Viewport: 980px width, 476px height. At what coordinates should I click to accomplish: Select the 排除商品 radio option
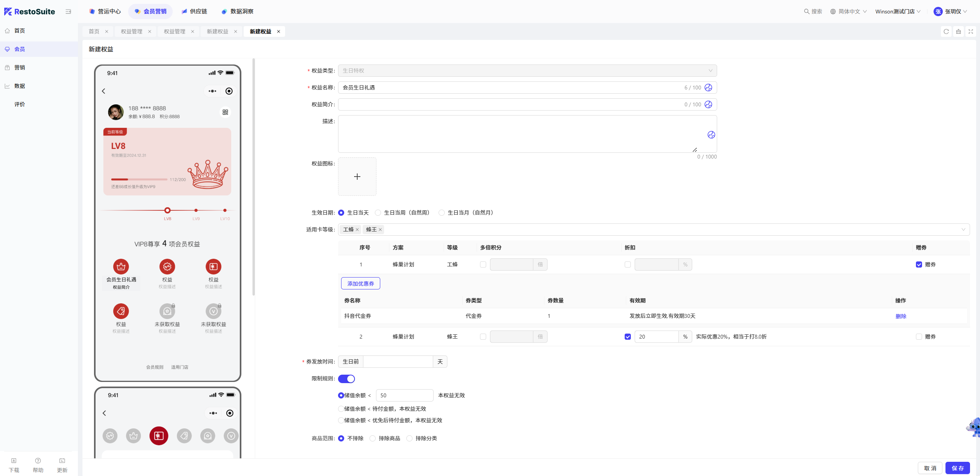coord(373,438)
